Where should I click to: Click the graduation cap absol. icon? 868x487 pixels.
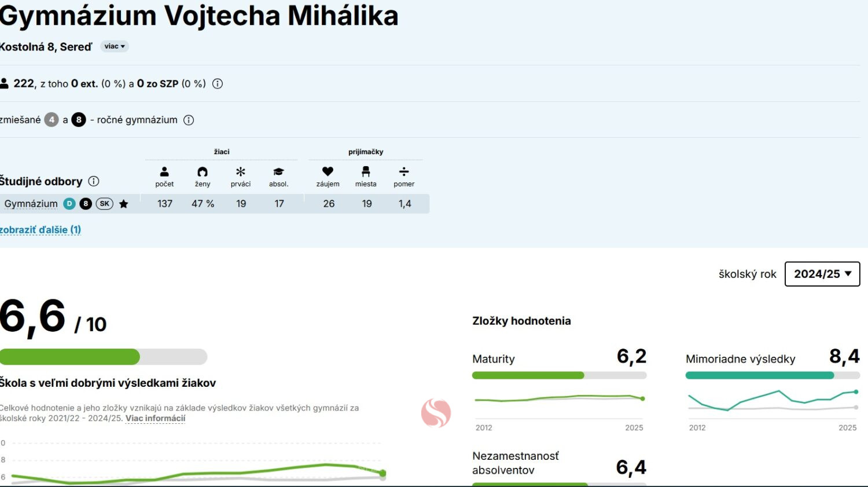pyautogui.click(x=278, y=171)
